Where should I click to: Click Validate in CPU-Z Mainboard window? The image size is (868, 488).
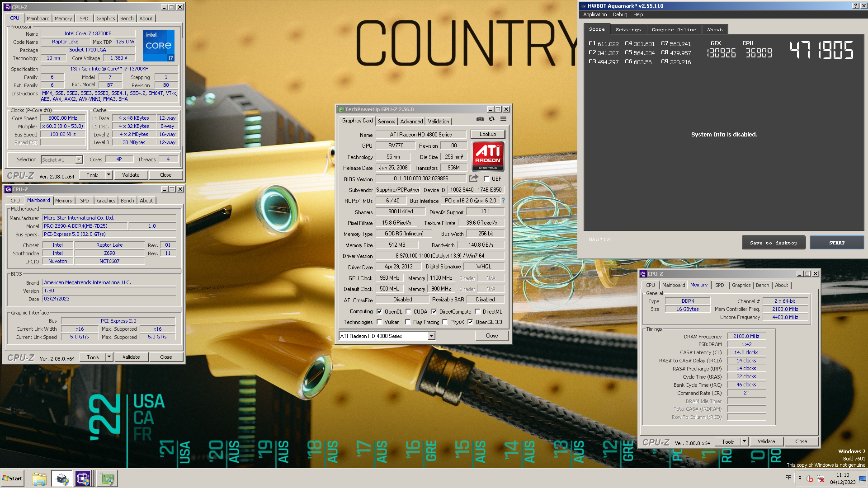pos(131,357)
